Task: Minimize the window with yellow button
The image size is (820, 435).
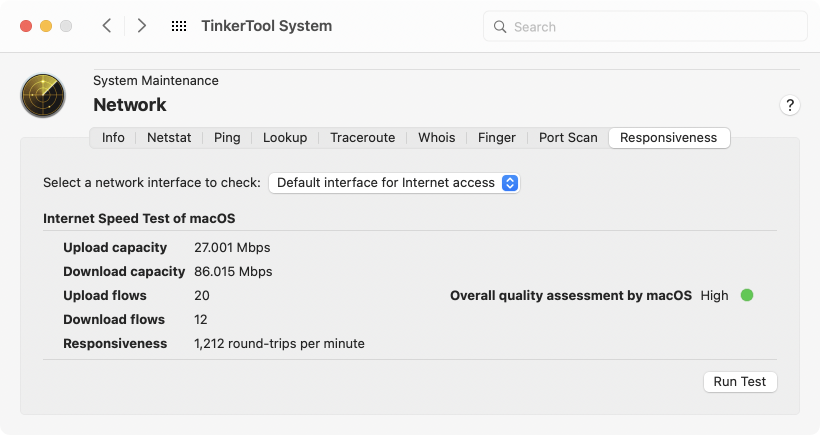Action: pyautogui.click(x=46, y=26)
